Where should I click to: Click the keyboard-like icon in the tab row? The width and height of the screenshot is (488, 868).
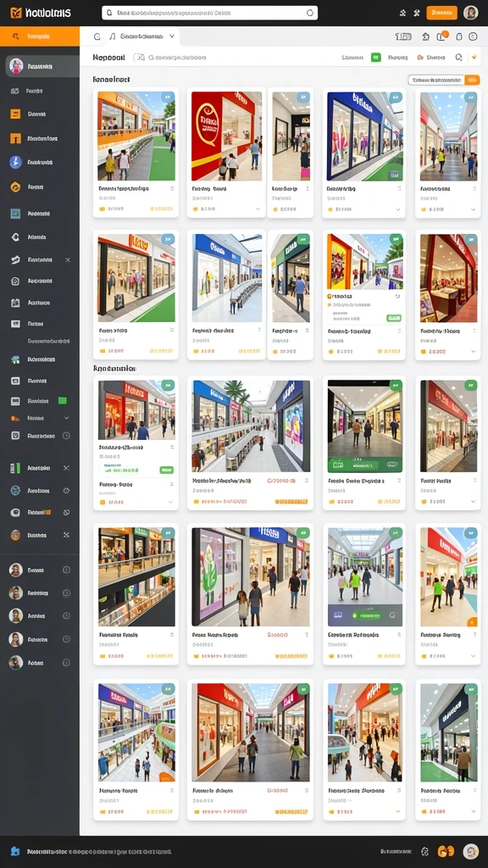coord(402,36)
